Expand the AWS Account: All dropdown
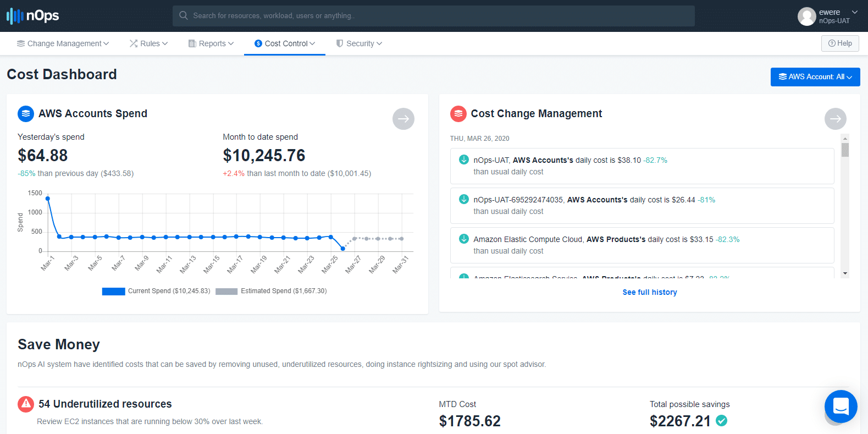 [815, 77]
